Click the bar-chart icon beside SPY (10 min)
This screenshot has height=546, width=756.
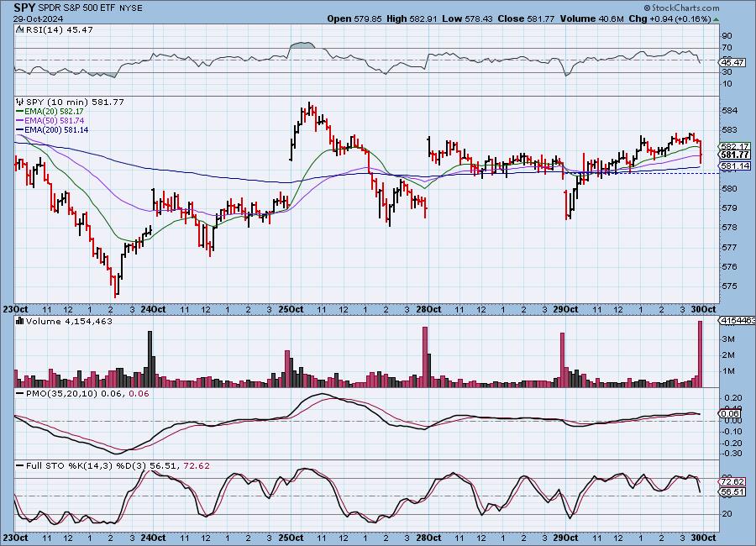tap(20, 102)
